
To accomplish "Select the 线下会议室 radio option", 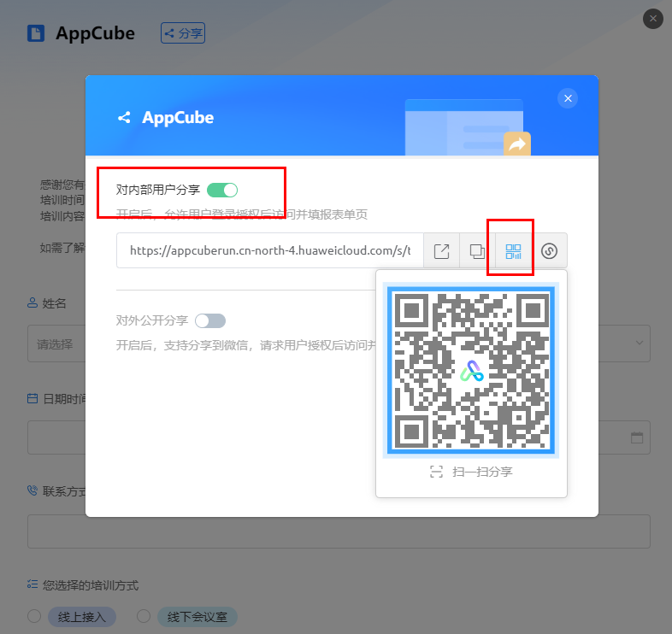I will [x=144, y=616].
